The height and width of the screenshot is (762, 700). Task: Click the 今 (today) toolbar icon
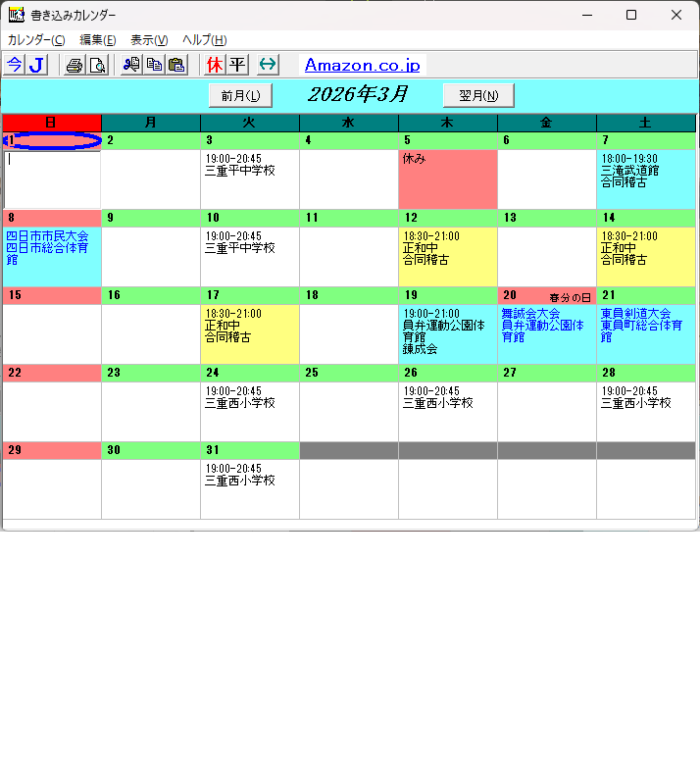15,65
